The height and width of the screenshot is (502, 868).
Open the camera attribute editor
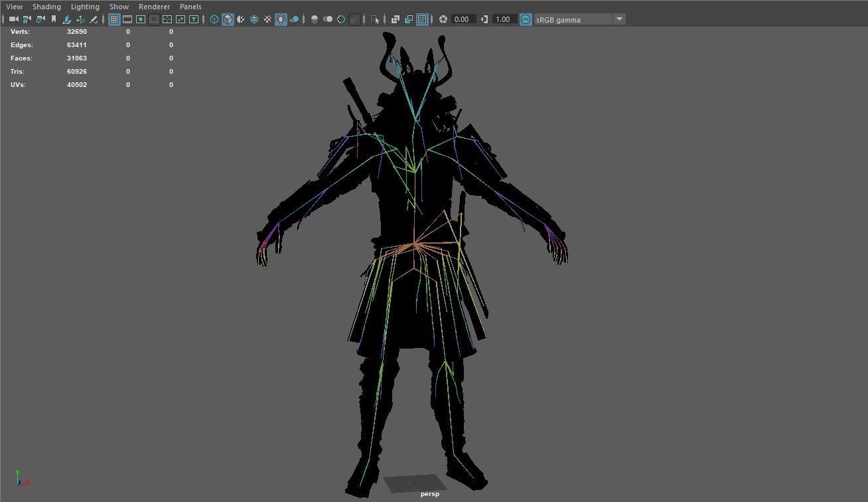(x=40, y=19)
